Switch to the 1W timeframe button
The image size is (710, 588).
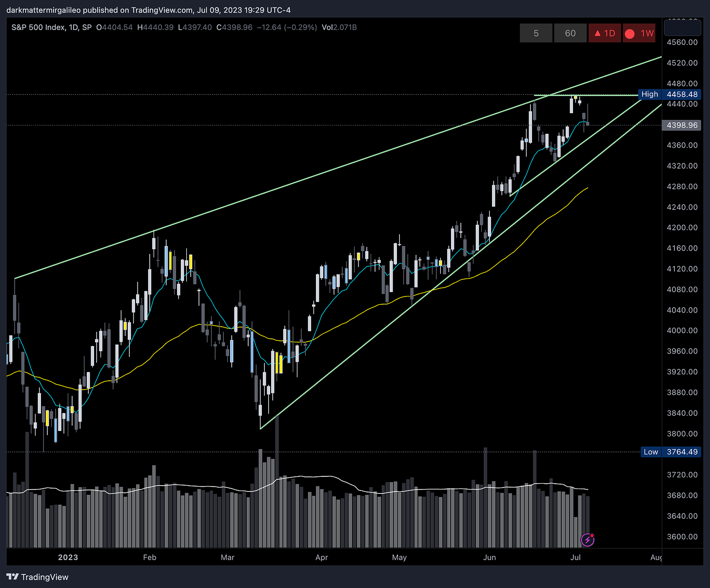pyautogui.click(x=639, y=33)
